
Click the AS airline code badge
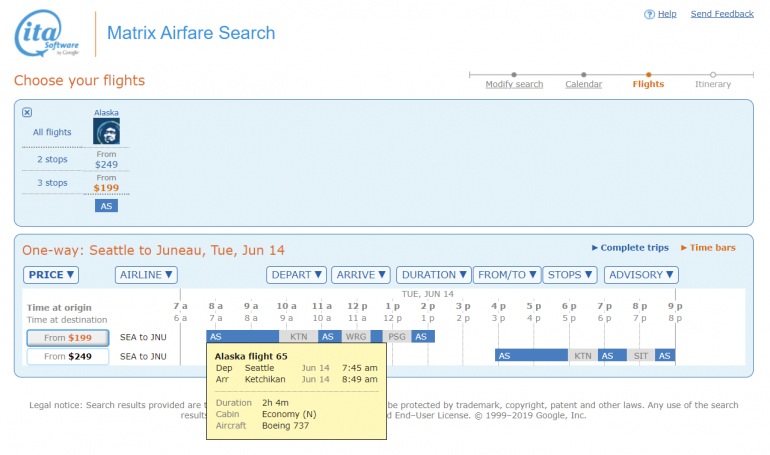click(x=106, y=205)
